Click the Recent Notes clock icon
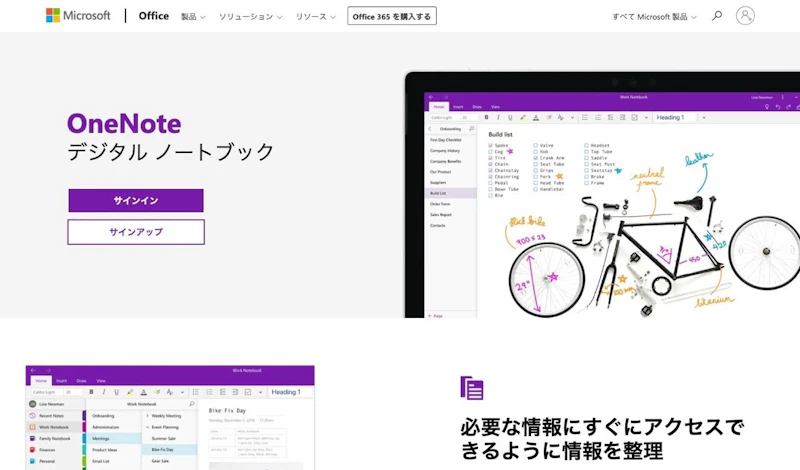Viewport: 800px width, 470px height. tap(33, 415)
